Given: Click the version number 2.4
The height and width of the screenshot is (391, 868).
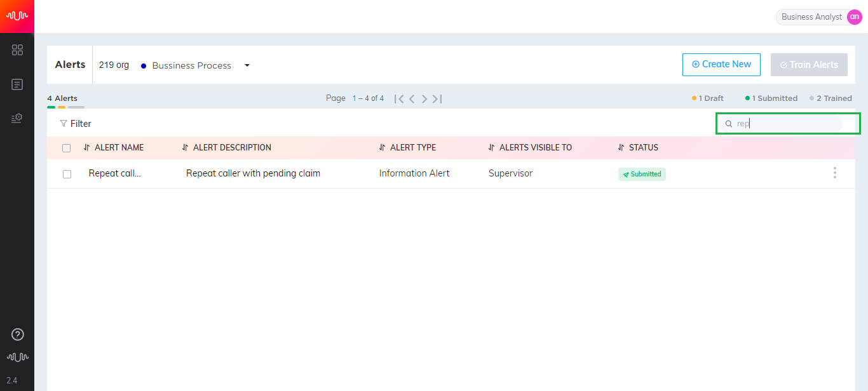Looking at the screenshot, I should [12, 380].
